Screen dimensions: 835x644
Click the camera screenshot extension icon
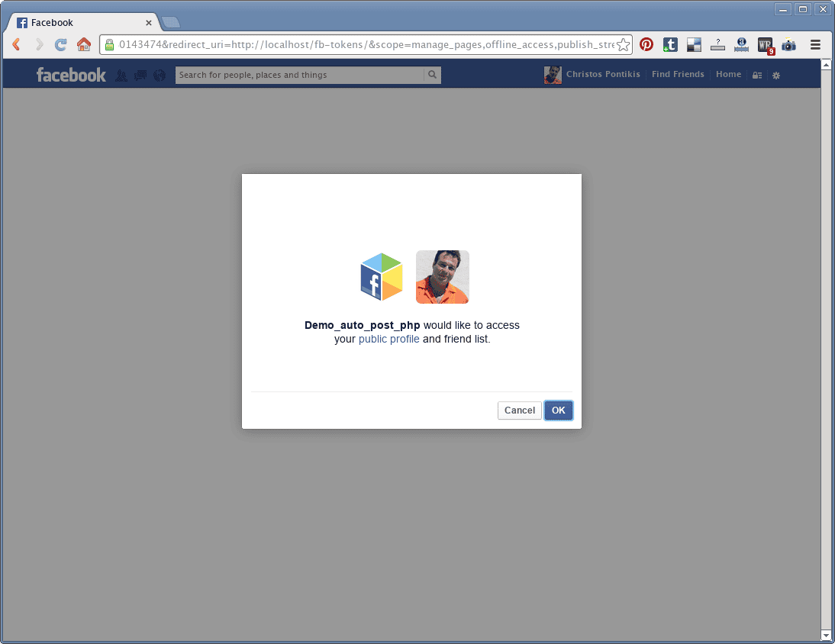(x=788, y=45)
